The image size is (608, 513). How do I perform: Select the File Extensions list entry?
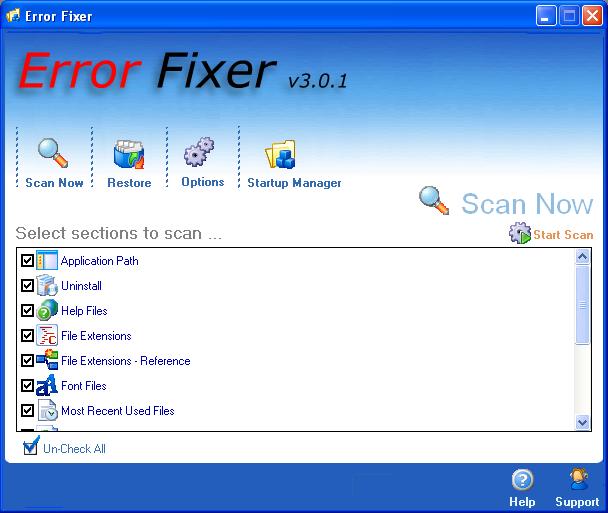[96, 336]
